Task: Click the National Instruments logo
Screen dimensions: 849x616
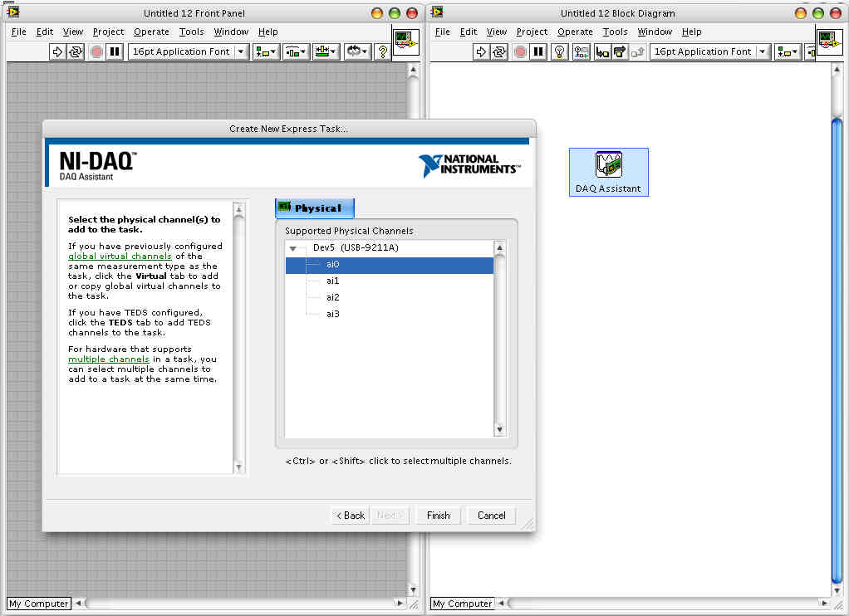Action: click(x=469, y=165)
